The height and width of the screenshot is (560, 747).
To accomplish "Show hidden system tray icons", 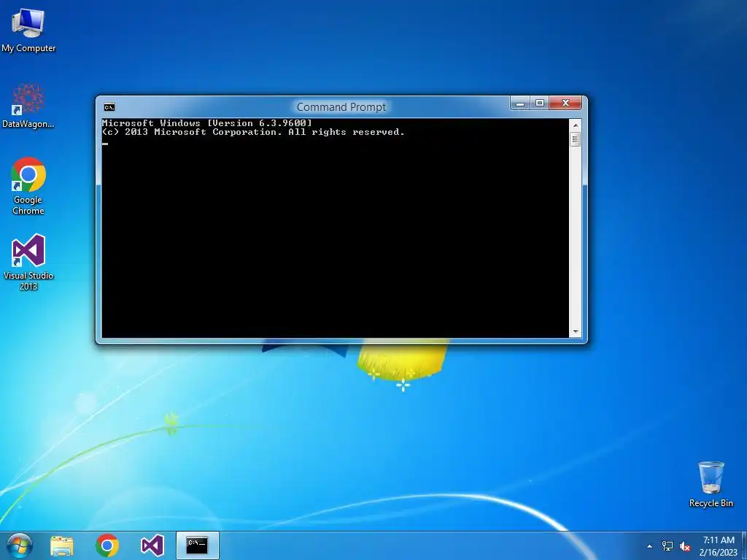I will (649, 546).
